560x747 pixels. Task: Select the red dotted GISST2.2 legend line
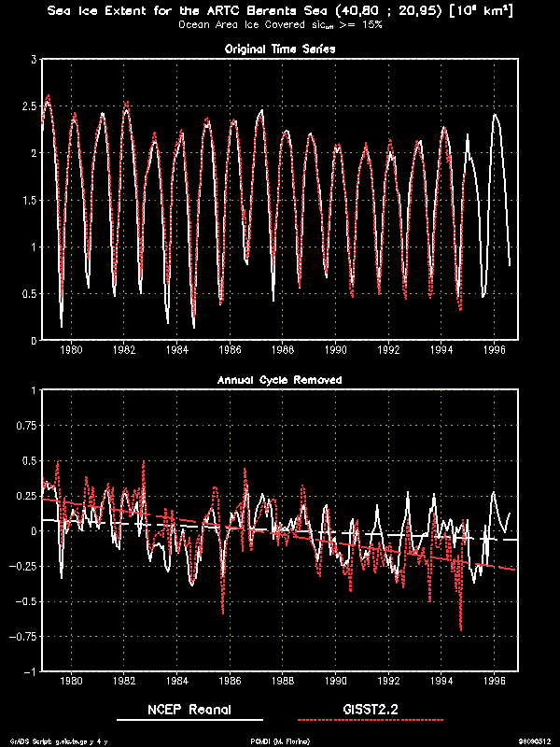tap(371, 721)
